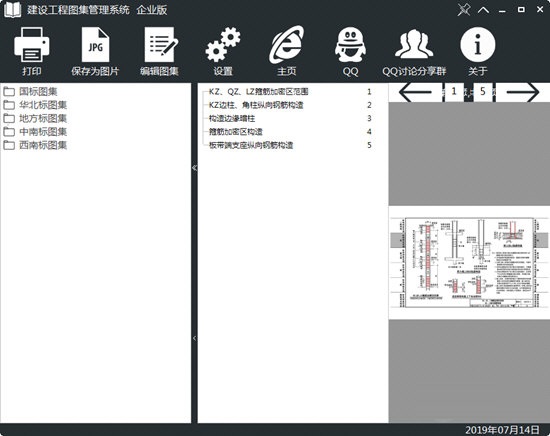This screenshot has height=436, width=550.
Task: Maximize the window
Action: point(521,10)
